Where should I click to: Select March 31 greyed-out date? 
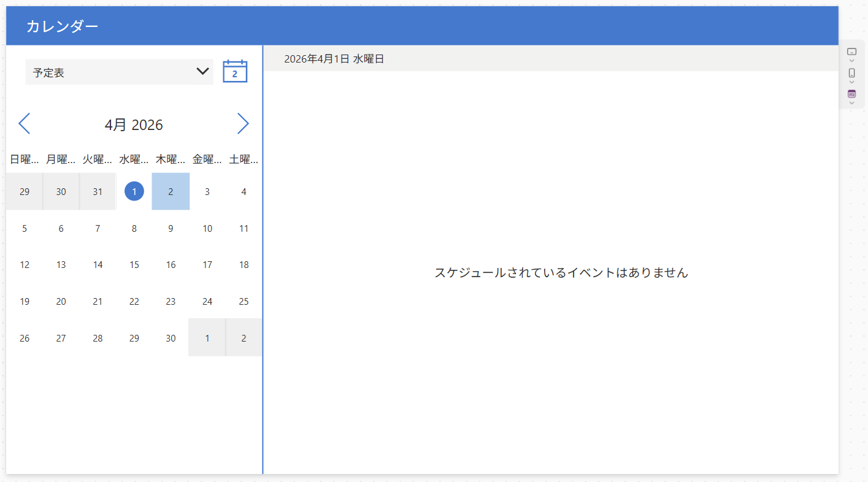98,191
